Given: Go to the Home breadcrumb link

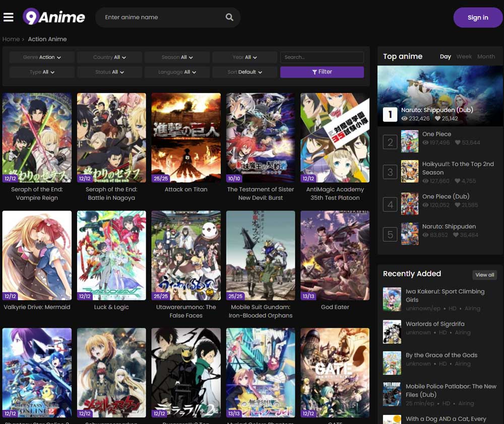Looking at the screenshot, I should coord(11,39).
